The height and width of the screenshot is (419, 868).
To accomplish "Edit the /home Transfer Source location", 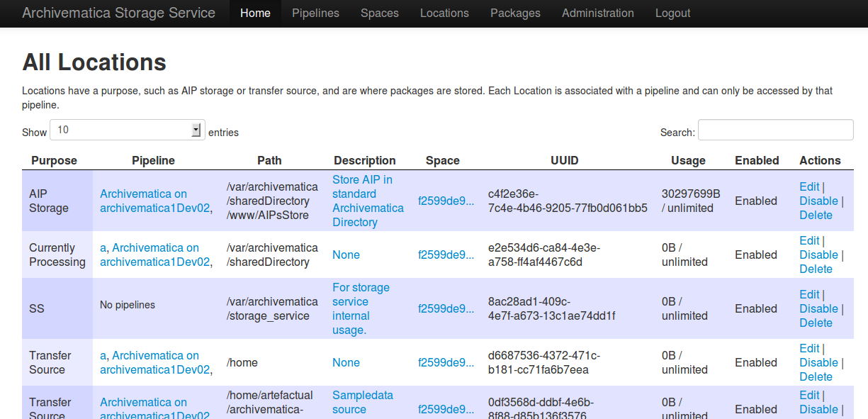I will coord(809,349).
